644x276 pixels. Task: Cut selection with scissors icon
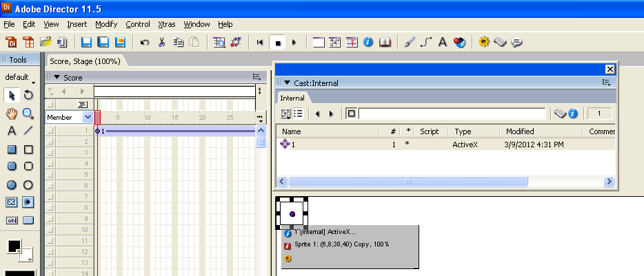pyautogui.click(x=161, y=42)
